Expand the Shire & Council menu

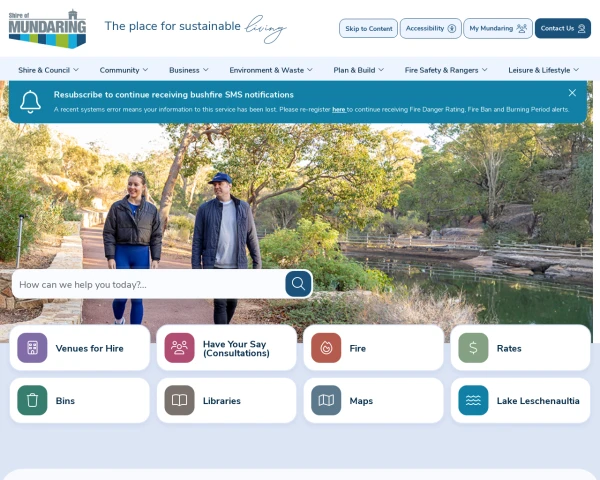[x=76, y=70]
